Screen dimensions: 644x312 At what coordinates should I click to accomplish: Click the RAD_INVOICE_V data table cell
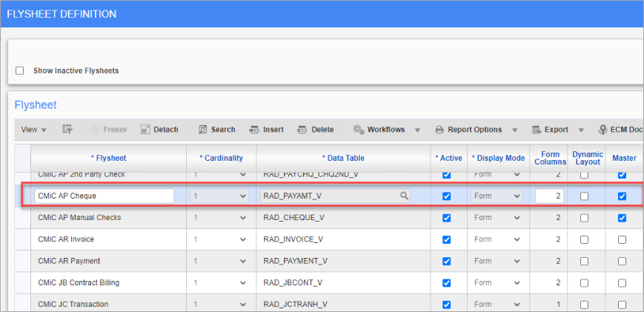343,239
